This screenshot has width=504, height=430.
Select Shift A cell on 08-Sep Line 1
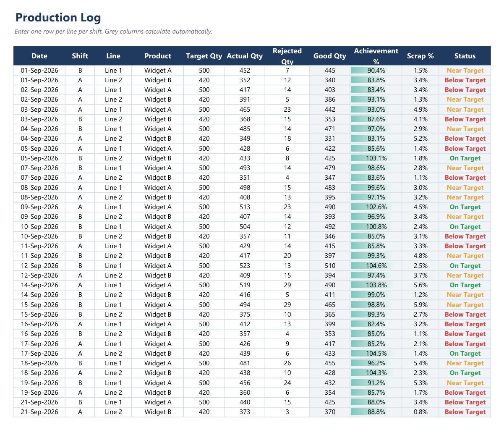point(80,188)
